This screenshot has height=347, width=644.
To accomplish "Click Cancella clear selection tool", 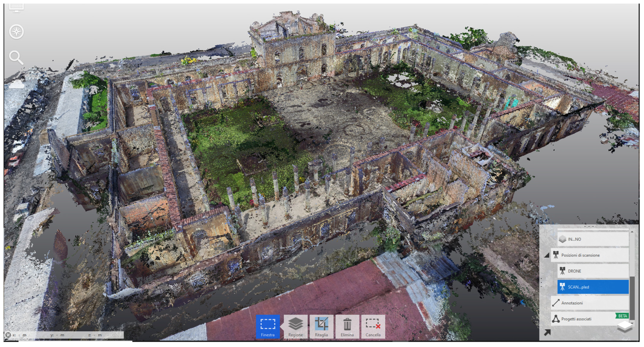I will [373, 326].
